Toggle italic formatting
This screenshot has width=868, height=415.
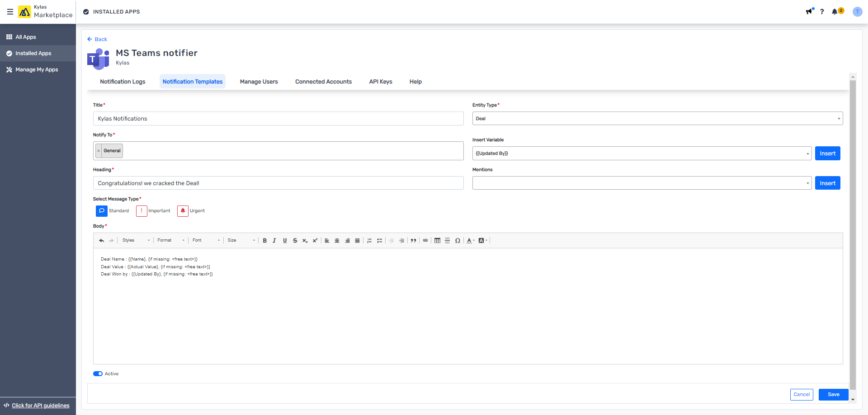[x=274, y=241]
